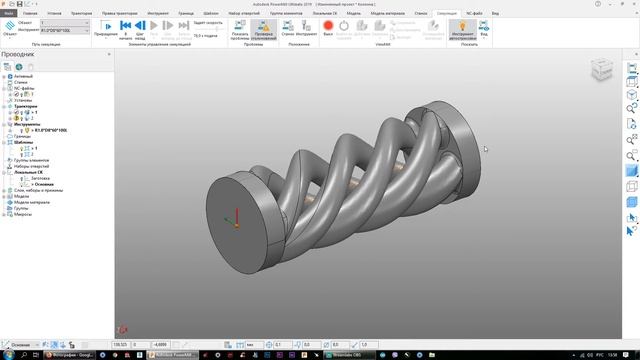Expand the Layers, sets and clamps node
The height and width of the screenshot is (360, 640).
click(x=4, y=190)
